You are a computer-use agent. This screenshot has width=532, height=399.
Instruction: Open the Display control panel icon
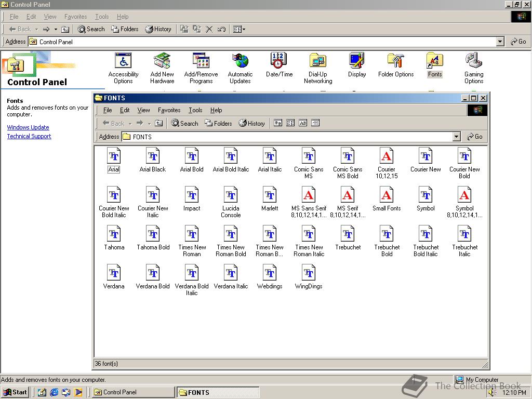pos(357,61)
